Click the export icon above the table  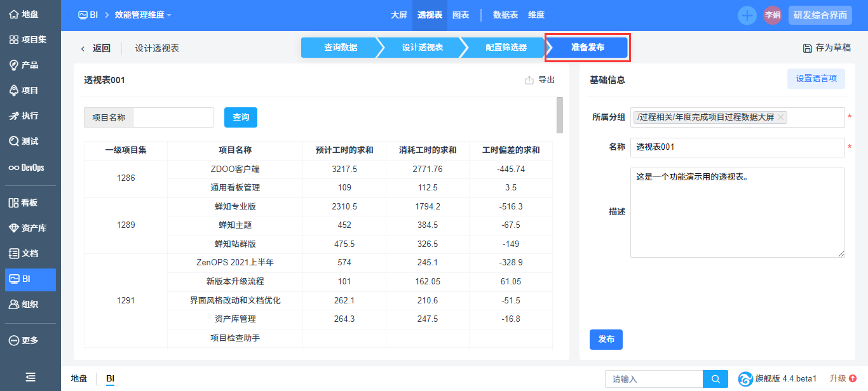point(529,80)
